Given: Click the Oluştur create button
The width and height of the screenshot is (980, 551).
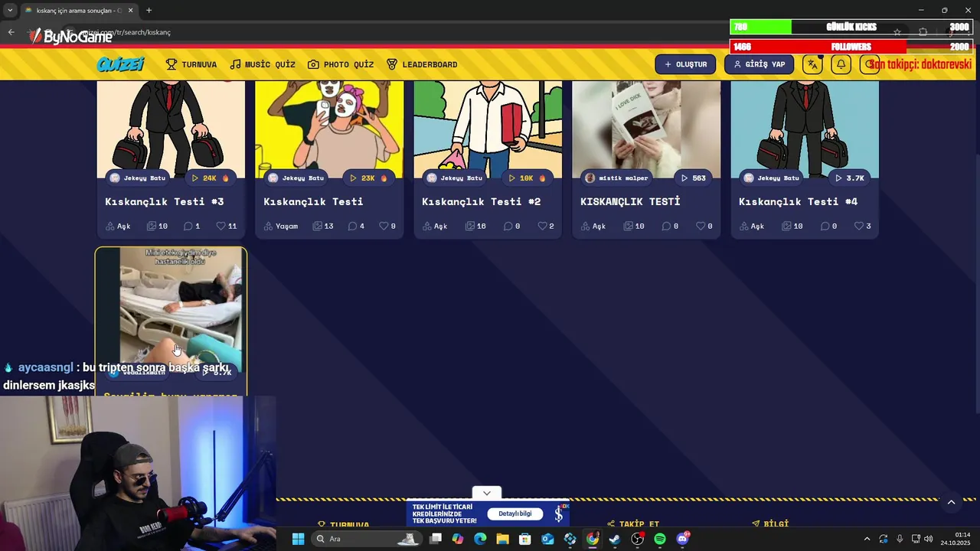Looking at the screenshot, I should click(x=685, y=64).
